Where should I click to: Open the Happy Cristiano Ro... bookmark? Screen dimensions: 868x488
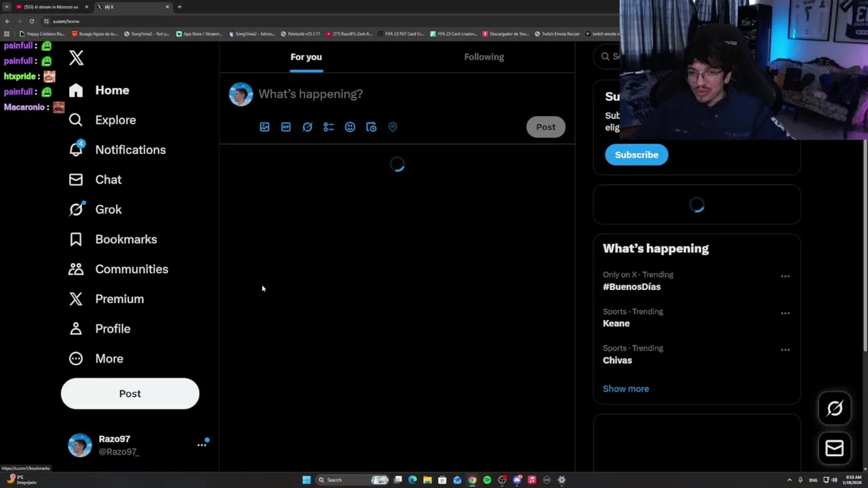(42, 34)
